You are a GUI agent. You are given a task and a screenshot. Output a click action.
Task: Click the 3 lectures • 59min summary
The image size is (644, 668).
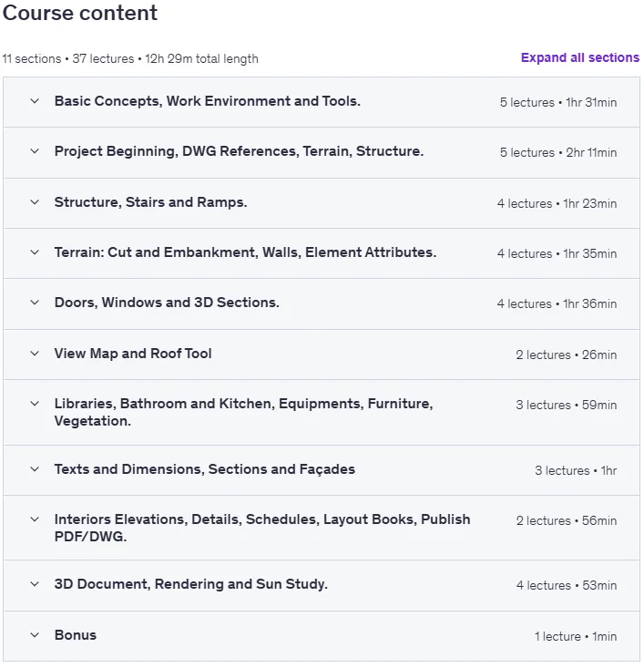coord(566,405)
